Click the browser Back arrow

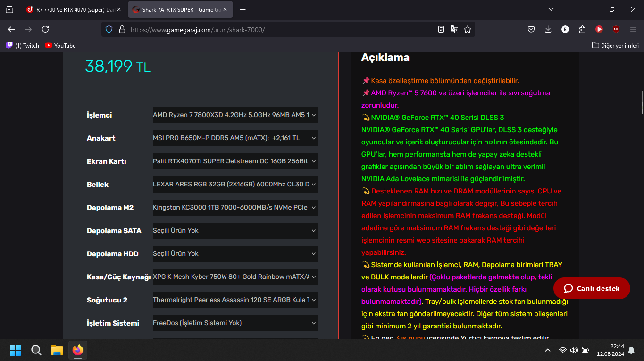coord(11,29)
